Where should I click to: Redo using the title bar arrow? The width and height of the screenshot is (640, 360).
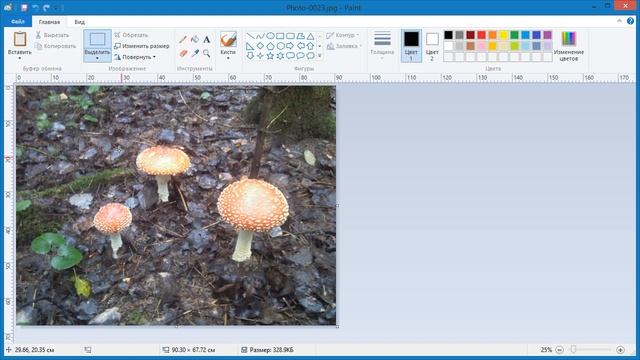pyautogui.click(x=46, y=7)
